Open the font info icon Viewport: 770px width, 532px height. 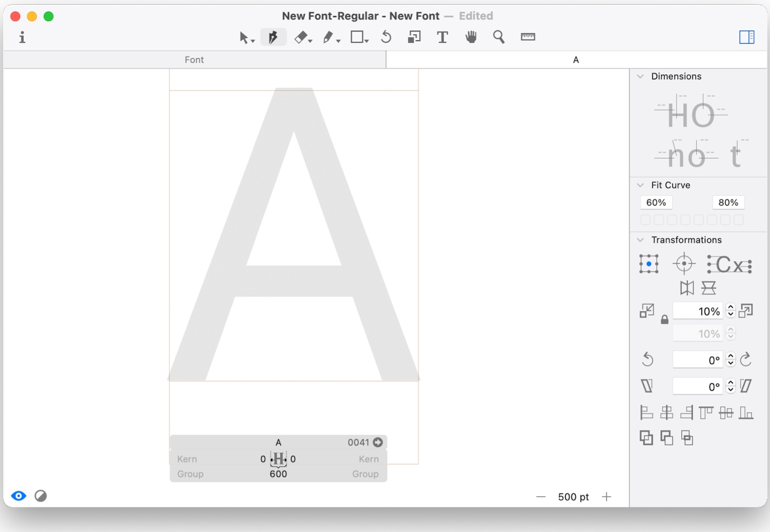coord(22,37)
